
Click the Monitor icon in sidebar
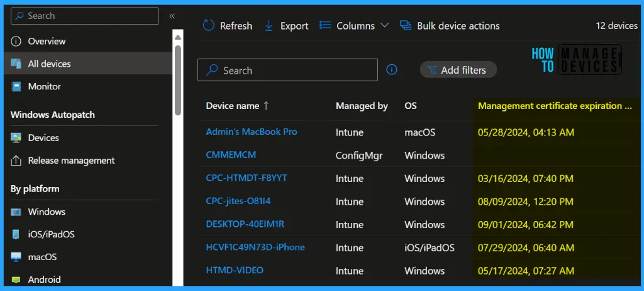(16, 86)
